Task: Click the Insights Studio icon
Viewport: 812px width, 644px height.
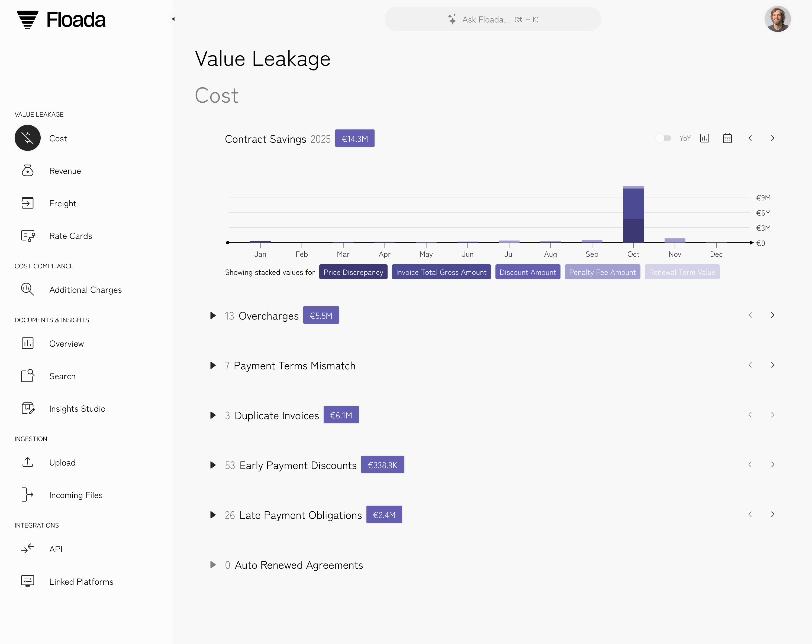Action: (27, 408)
